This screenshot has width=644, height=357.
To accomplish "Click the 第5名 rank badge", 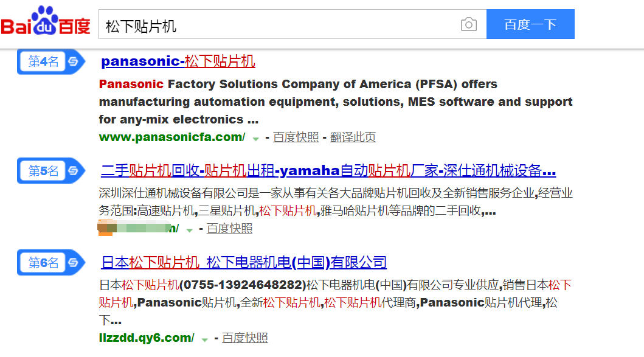I will (x=51, y=170).
